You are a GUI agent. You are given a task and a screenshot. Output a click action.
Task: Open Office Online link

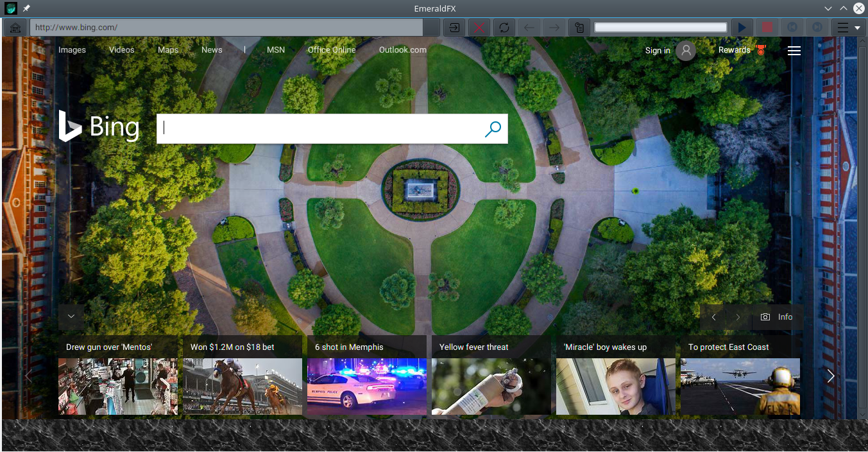click(332, 50)
